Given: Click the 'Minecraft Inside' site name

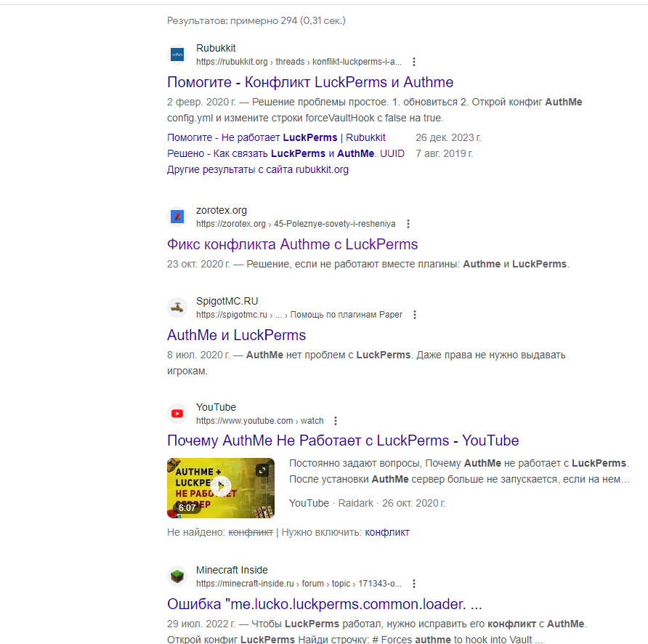Looking at the screenshot, I should (232, 570).
